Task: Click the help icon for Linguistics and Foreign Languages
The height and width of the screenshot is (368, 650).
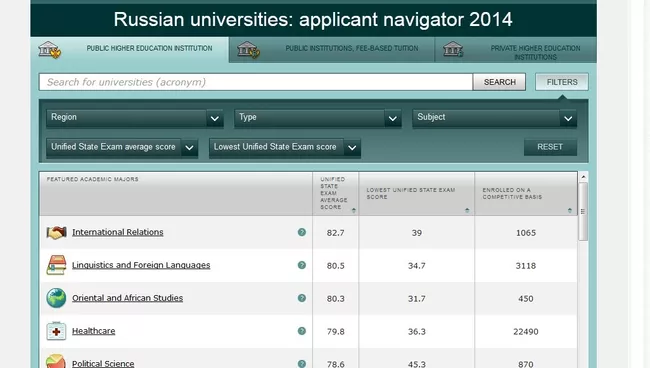Action: [302, 265]
